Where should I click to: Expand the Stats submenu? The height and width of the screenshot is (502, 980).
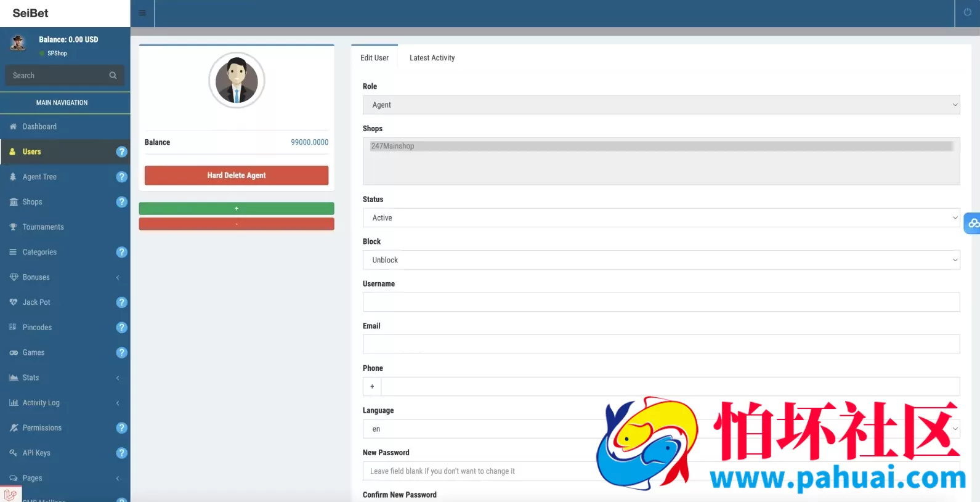pyautogui.click(x=65, y=378)
